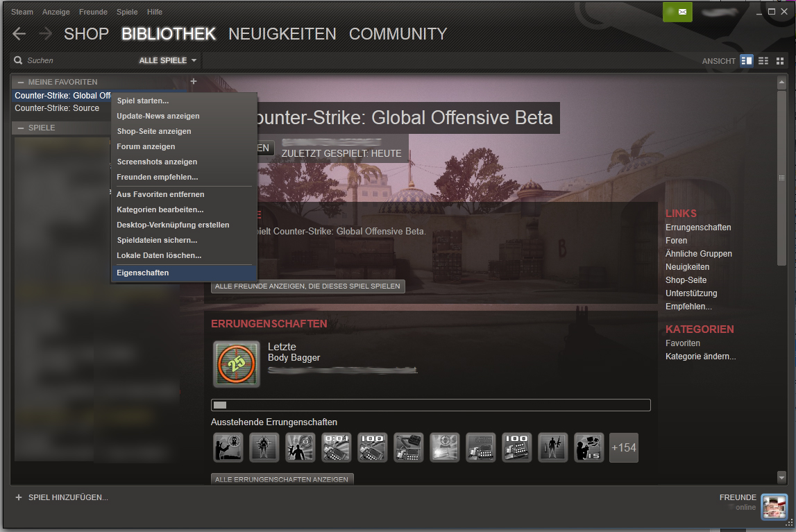Collapse the Spiele category
Viewport: 796px width, 532px height.
pyautogui.click(x=21, y=128)
